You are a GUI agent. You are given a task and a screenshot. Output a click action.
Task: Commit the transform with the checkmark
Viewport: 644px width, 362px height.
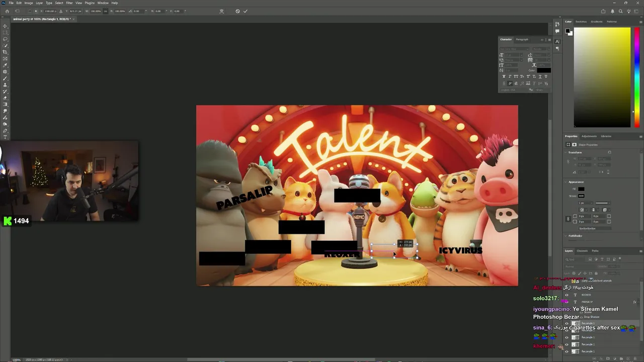point(246,11)
